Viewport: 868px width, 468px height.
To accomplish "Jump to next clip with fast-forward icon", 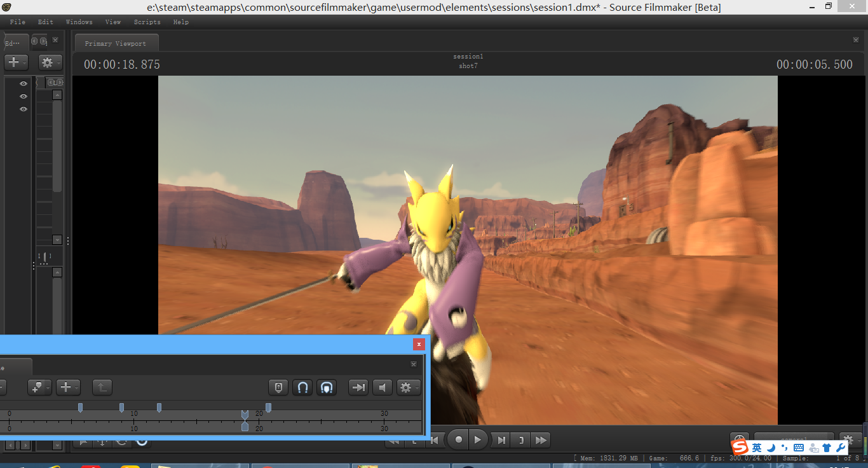I will pos(541,440).
